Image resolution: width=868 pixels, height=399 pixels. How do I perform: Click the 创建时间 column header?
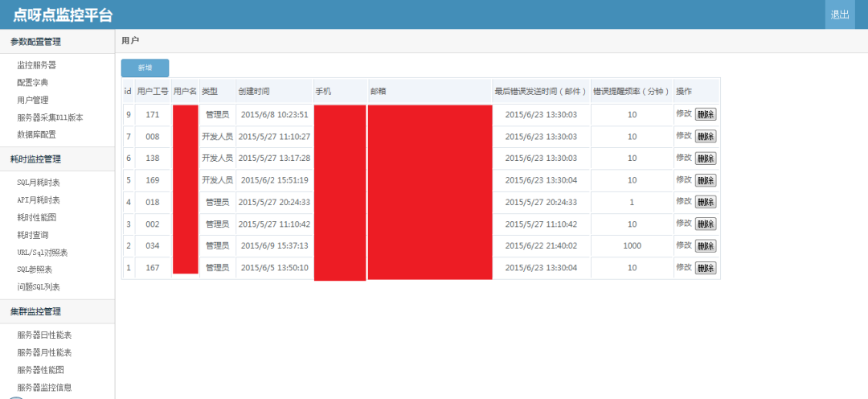pos(254,91)
